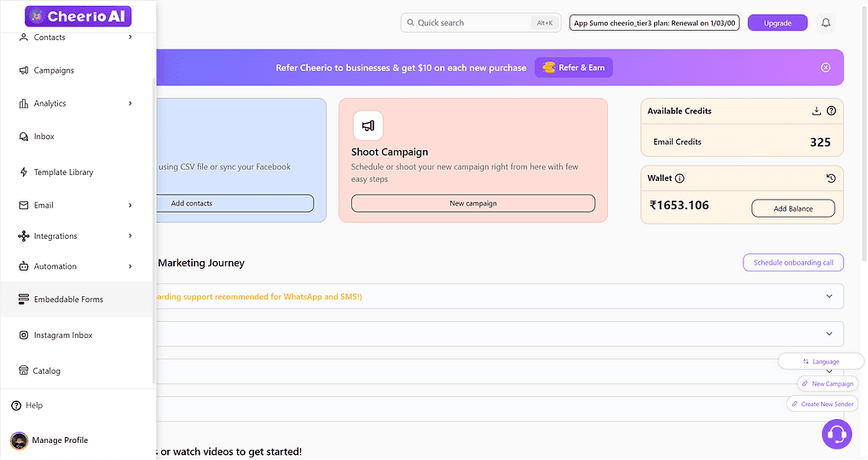The image size is (868, 460).
Task: Expand the Email submenu chevron
Action: point(130,206)
